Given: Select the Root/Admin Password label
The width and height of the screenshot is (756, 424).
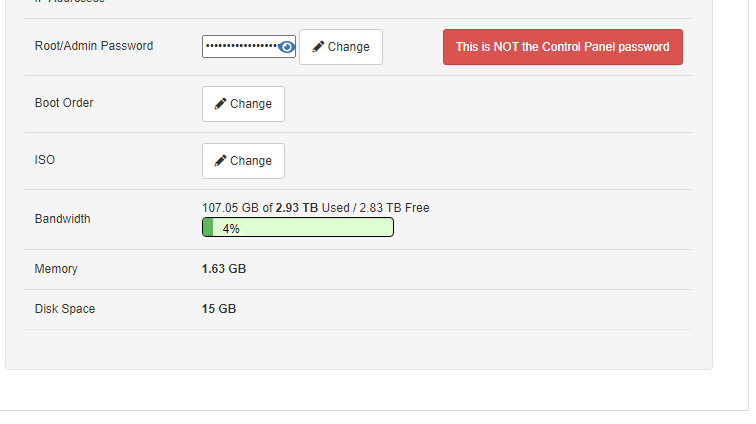Looking at the screenshot, I should 94,46.
